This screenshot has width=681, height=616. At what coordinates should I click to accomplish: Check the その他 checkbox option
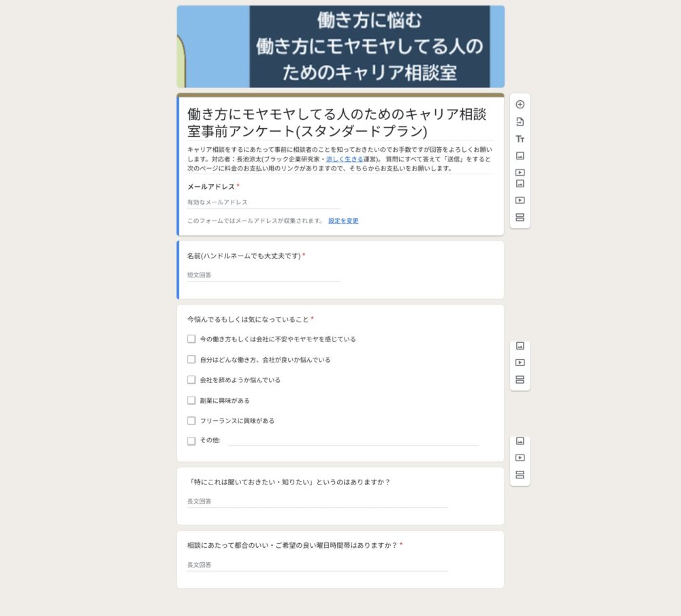click(191, 441)
